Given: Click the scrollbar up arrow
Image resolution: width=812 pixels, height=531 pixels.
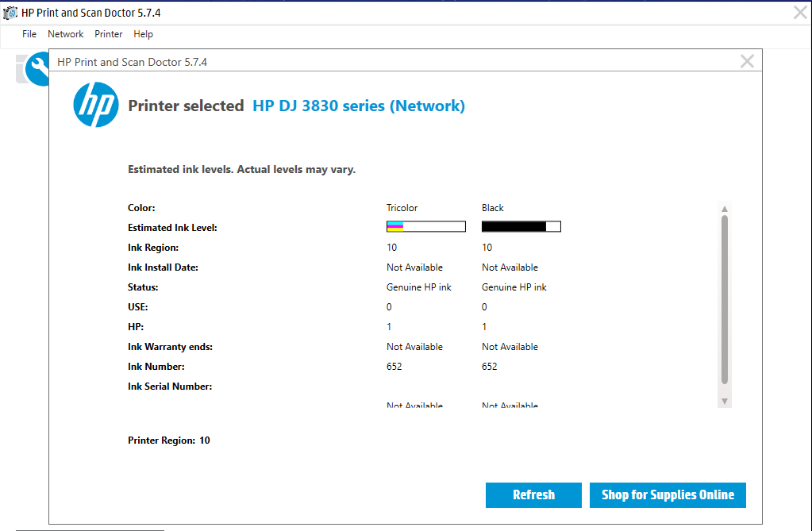Looking at the screenshot, I should tap(724, 207).
